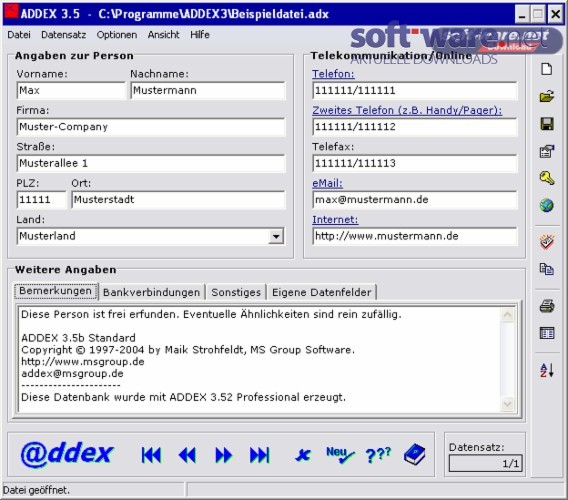This screenshot has width=568, height=500.
Task: Click the Telefax field 111111/111113
Action: (415, 163)
